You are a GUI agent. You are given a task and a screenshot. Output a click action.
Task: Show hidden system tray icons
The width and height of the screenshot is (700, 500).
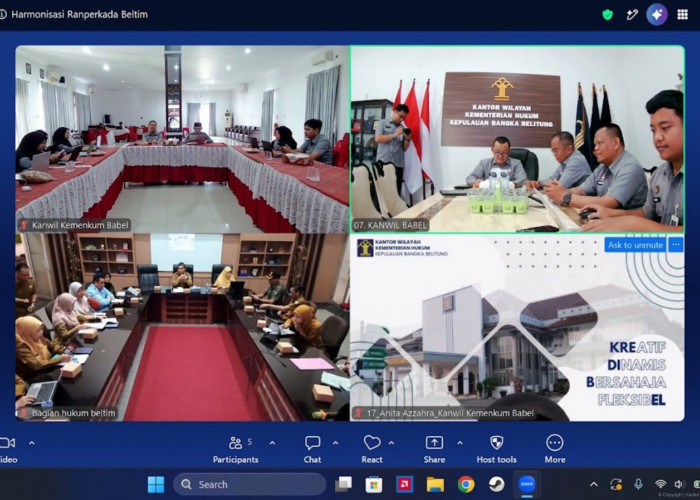coord(594,484)
